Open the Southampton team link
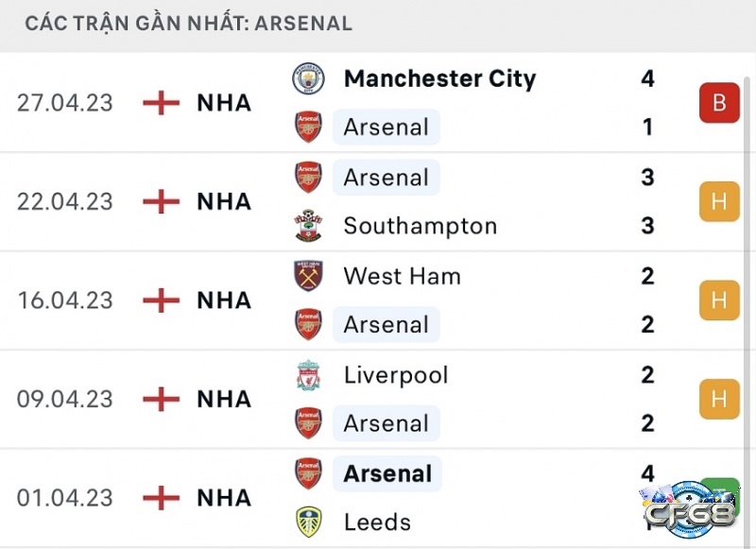 pyautogui.click(x=420, y=226)
